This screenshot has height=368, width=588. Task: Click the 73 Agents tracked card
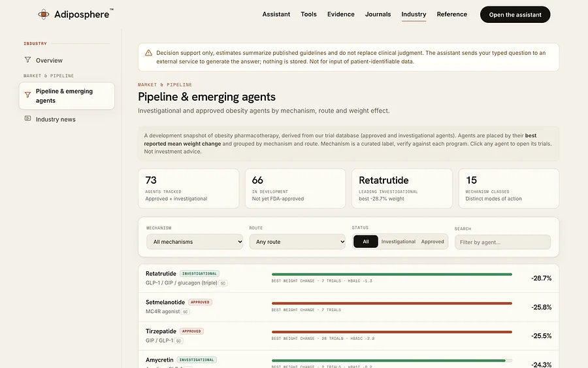(188, 188)
